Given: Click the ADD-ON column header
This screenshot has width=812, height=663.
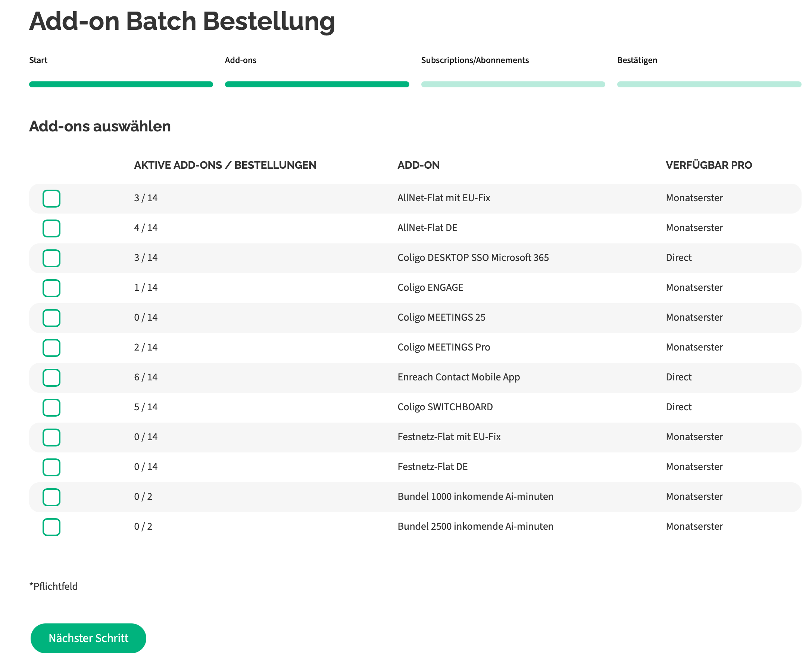Looking at the screenshot, I should tap(418, 165).
